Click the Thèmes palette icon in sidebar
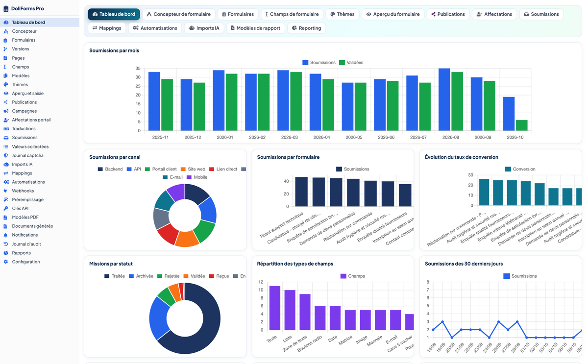Image resolution: width=588 pixels, height=364 pixels. point(6,84)
